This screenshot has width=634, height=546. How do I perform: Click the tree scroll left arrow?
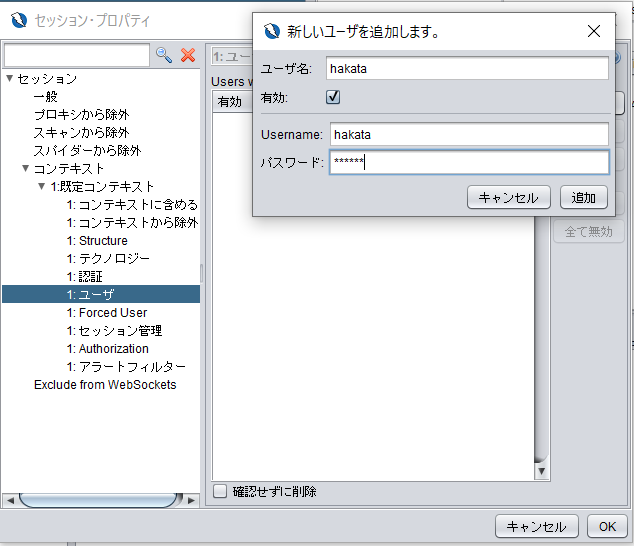pyautogui.click(x=11, y=500)
